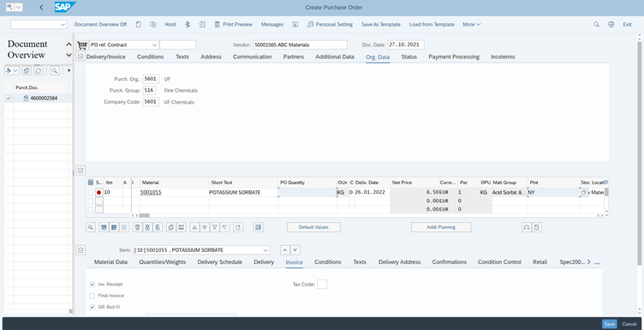This screenshot has height=330, width=644.
Task: Toggle the Final Invoice checkbox
Action: point(92,296)
